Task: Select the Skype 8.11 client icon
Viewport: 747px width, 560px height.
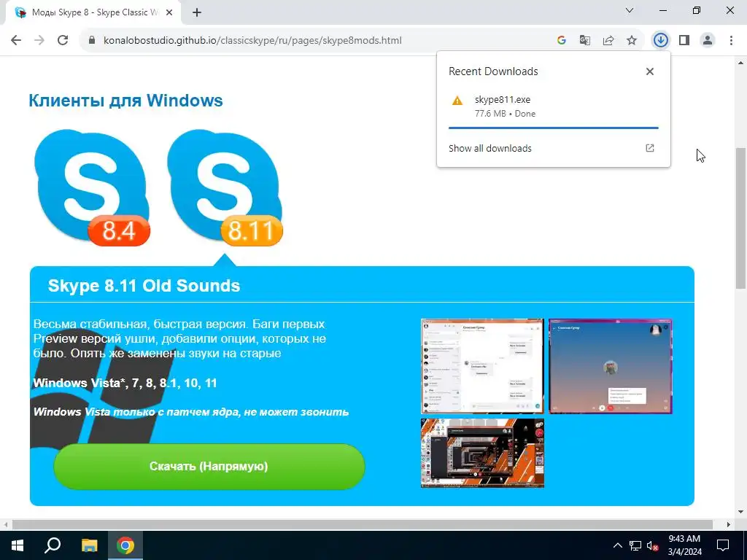Action: point(225,187)
